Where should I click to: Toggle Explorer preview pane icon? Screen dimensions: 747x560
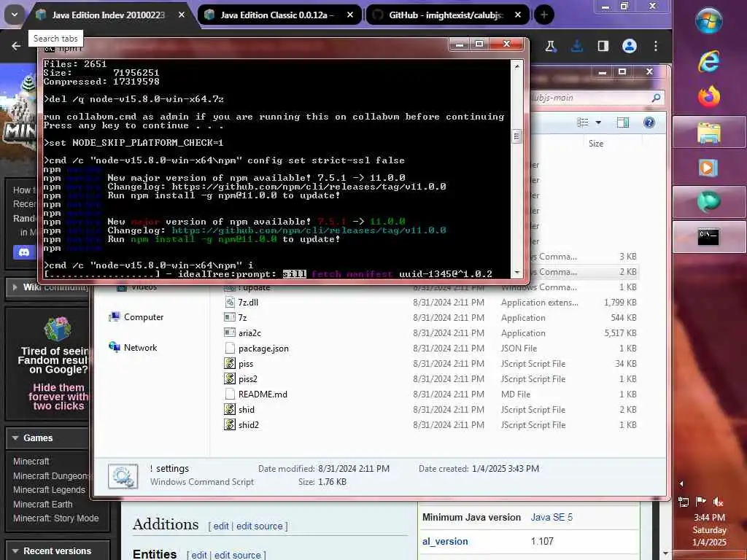pyautogui.click(x=623, y=122)
